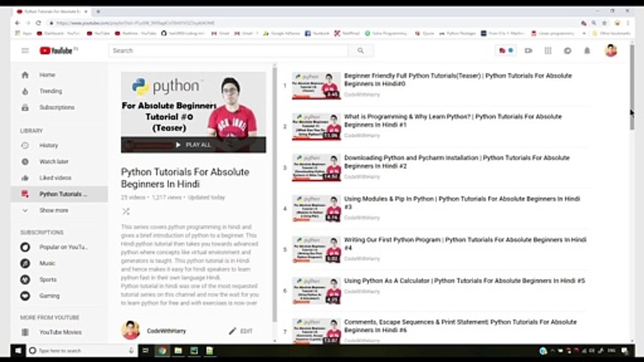Click the EDIT playlist link
The width and height of the screenshot is (644, 362).
coord(247,331)
